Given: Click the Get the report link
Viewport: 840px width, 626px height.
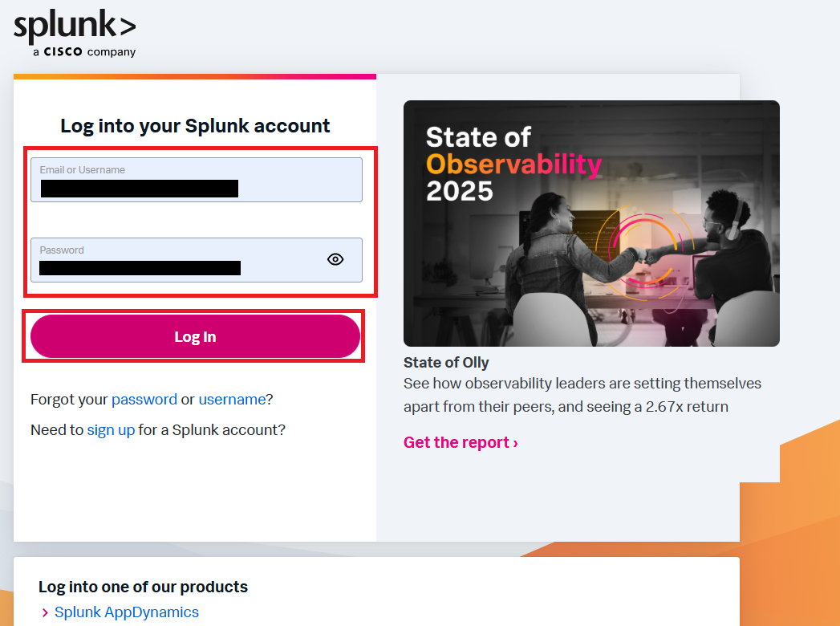Looking at the screenshot, I should click(461, 442).
